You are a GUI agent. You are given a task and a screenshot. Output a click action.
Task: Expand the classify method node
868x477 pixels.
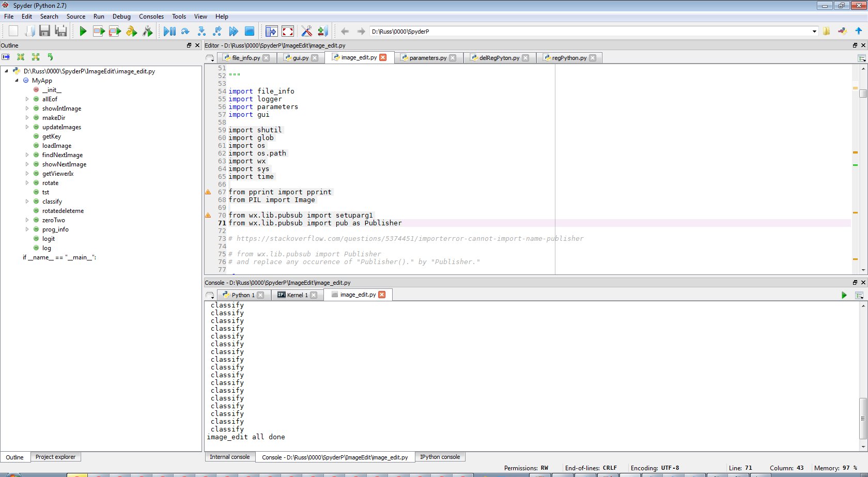(27, 202)
